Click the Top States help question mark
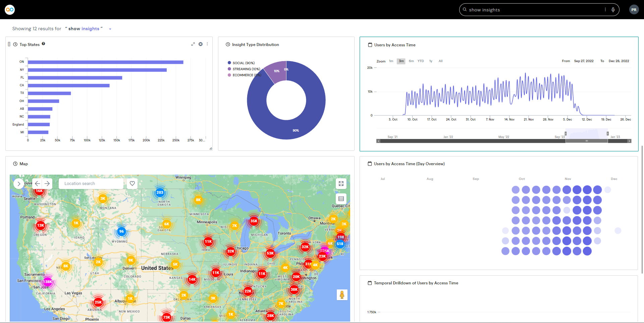Viewport: 644px width, 323px height. [44, 44]
